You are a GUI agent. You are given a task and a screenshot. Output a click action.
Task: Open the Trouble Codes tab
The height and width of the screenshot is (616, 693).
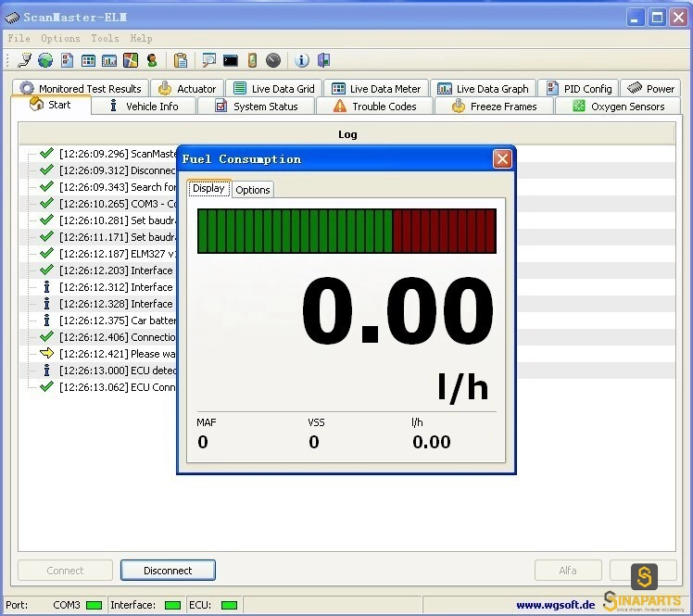click(375, 106)
